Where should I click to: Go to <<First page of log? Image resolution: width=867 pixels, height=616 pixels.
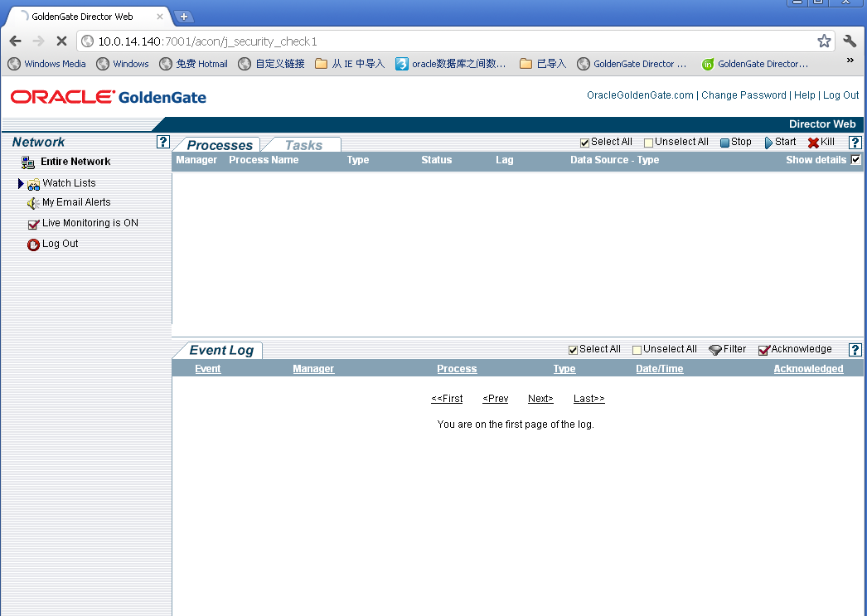click(x=447, y=399)
